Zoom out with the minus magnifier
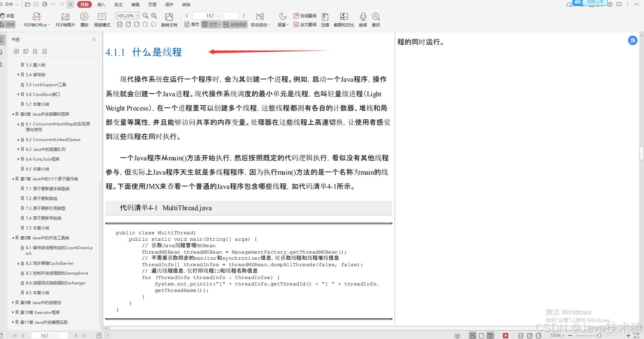The height and width of the screenshot is (339, 644). 146,16
